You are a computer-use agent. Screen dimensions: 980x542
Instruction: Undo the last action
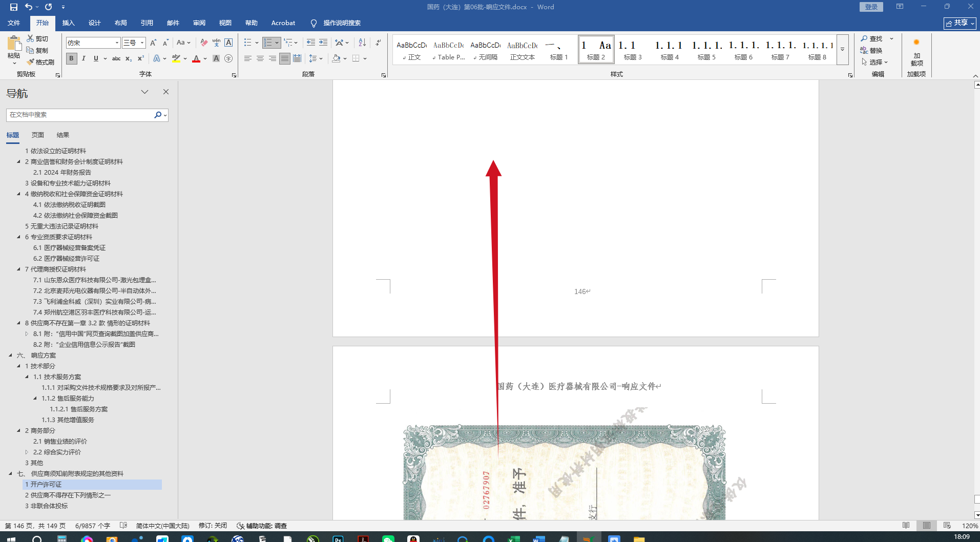click(x=29, y=7)
